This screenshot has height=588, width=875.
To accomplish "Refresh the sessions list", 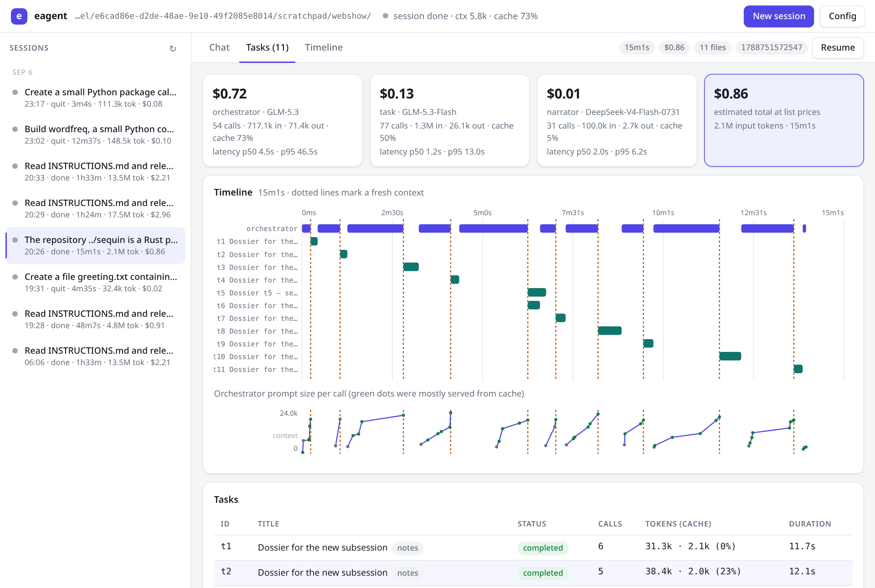I will tap(173, 48).
